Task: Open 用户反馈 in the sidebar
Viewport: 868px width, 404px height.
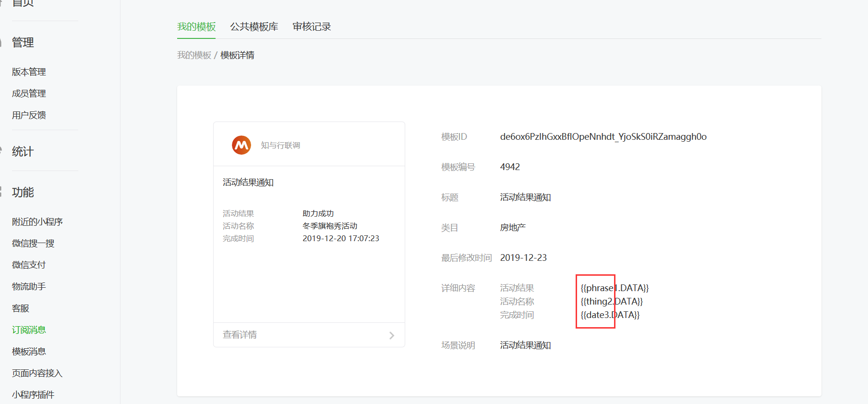Action: [29, 115]
